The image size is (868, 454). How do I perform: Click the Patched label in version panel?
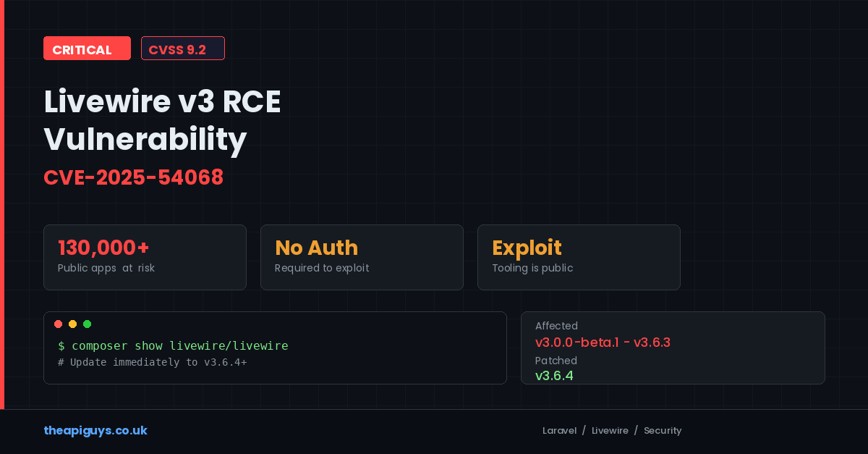(556, 361)
